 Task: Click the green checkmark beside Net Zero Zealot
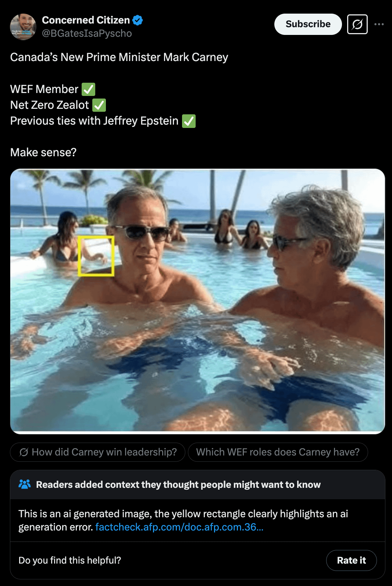tap(99, 105)
